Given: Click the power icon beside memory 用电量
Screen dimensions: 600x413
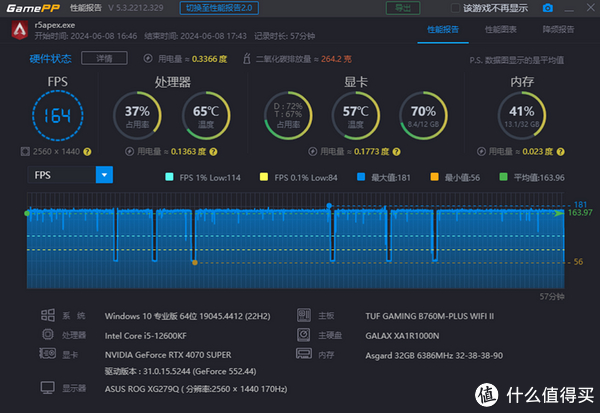Looking at the screenshot, I should pyautogui.click(x=481, y=152).
